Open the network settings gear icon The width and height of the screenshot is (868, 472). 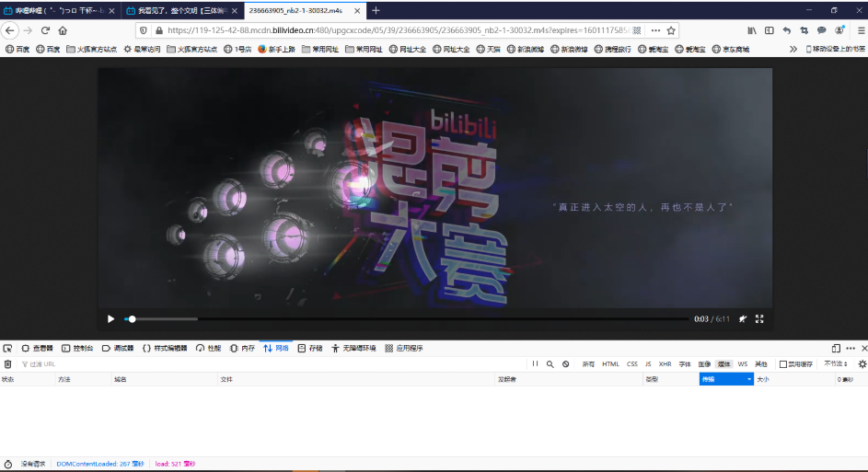tap(862, 364)
